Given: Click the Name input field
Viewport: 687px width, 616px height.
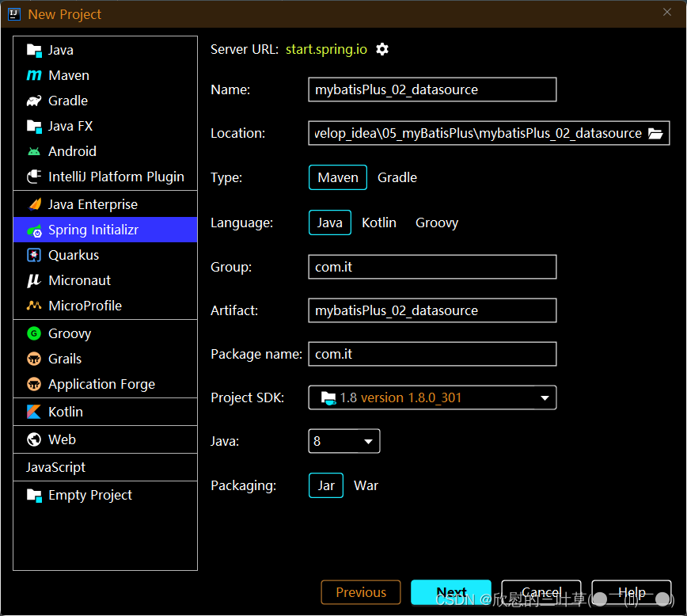Looking at the screenshot, I should [432, 90].
